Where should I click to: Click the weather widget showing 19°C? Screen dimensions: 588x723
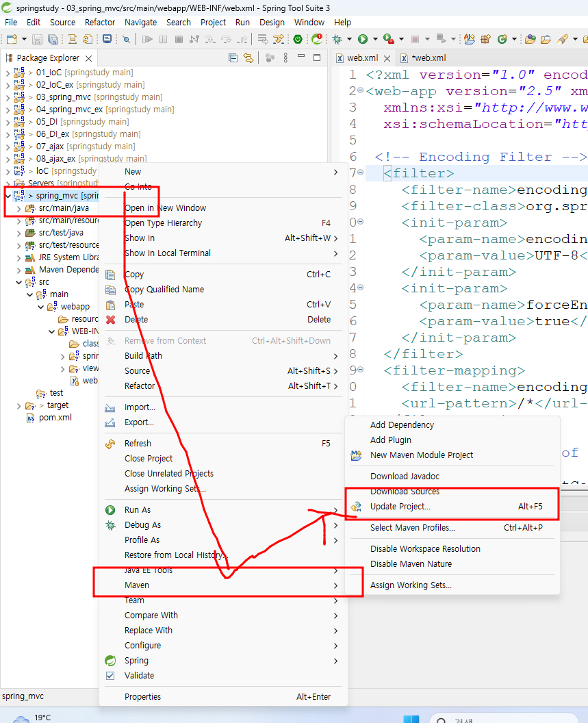click(32, 718)
